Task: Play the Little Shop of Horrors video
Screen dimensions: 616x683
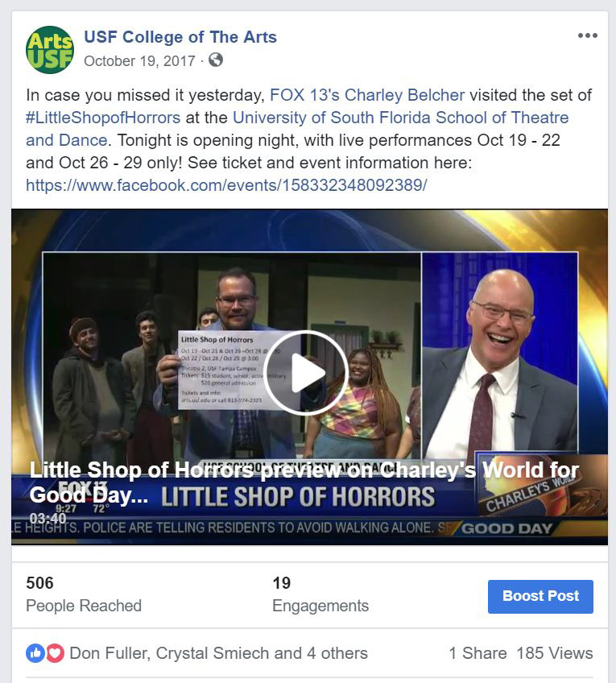Action: (305, 373)
